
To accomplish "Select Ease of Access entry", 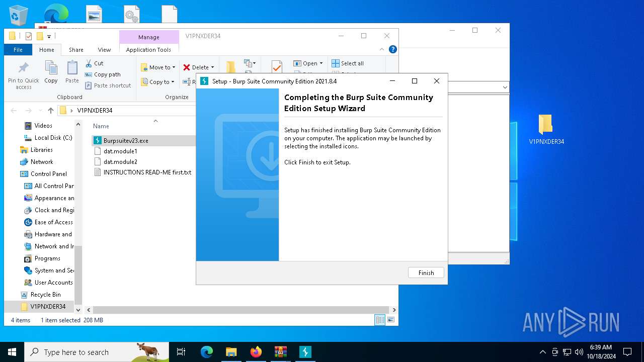I will point(49,222).
